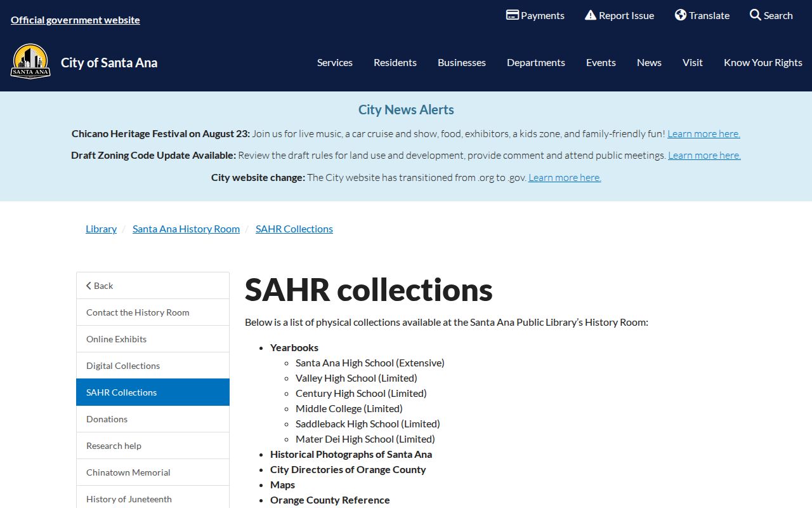Click the Report Issue warning triangle icon
The height and width of the screenshot is (508, 812).
[x=591, y=15]
